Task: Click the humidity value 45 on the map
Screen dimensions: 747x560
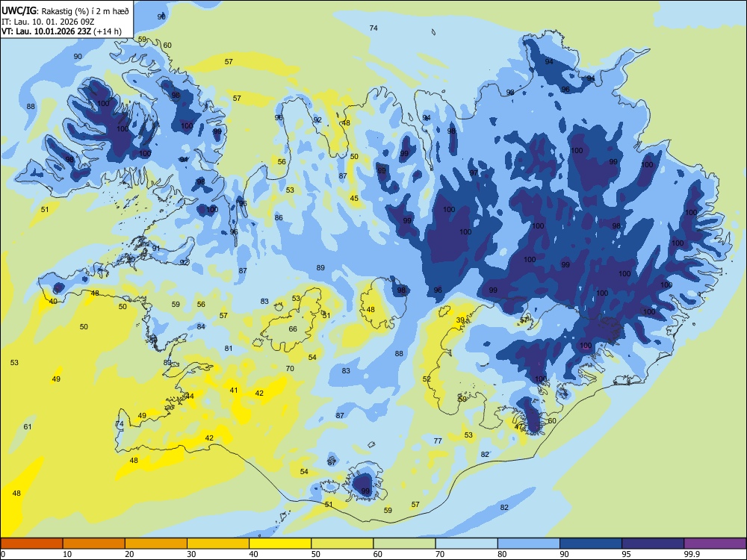Action: click(x=354, y=199)
